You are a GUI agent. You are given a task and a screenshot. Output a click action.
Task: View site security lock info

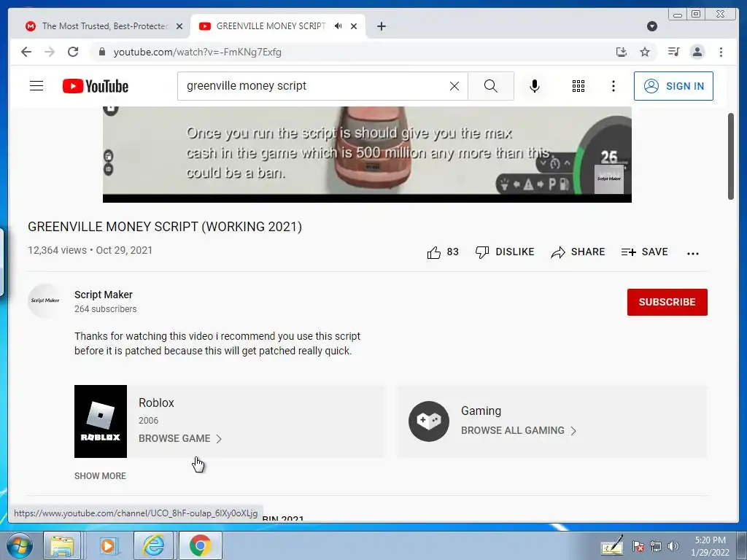click(101, 52)
